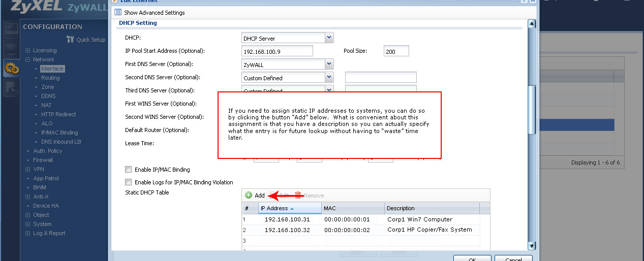
Task: Collapse the Network tree node
Action: point(28,59)
